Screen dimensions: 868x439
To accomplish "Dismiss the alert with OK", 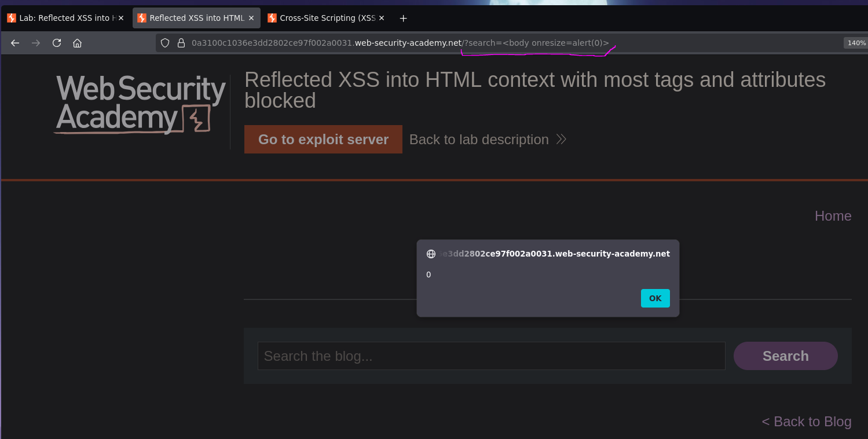I will pos(655,298).
